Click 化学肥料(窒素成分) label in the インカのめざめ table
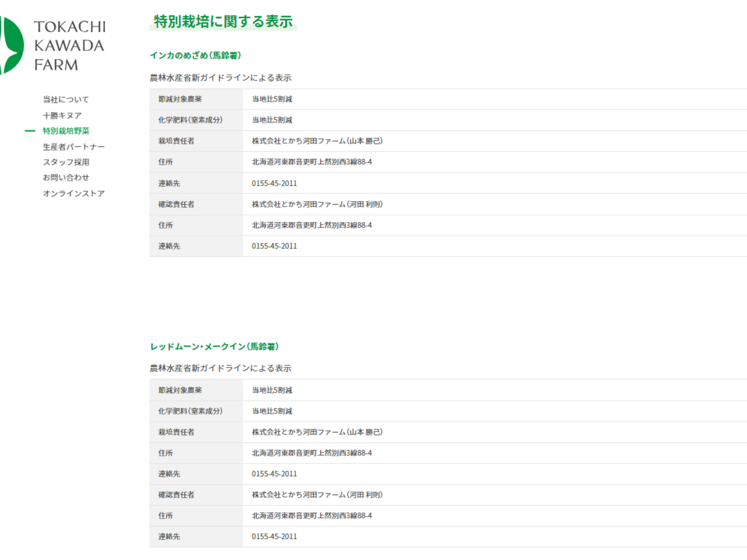This screenshot has height=560, width=747. point(190,120)
